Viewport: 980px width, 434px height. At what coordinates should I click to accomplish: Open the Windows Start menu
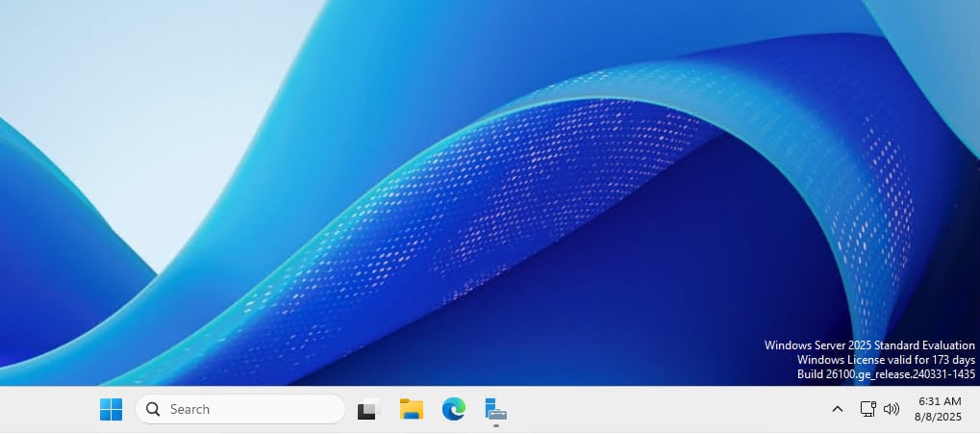pyautogui.click(x=112, y=410)
